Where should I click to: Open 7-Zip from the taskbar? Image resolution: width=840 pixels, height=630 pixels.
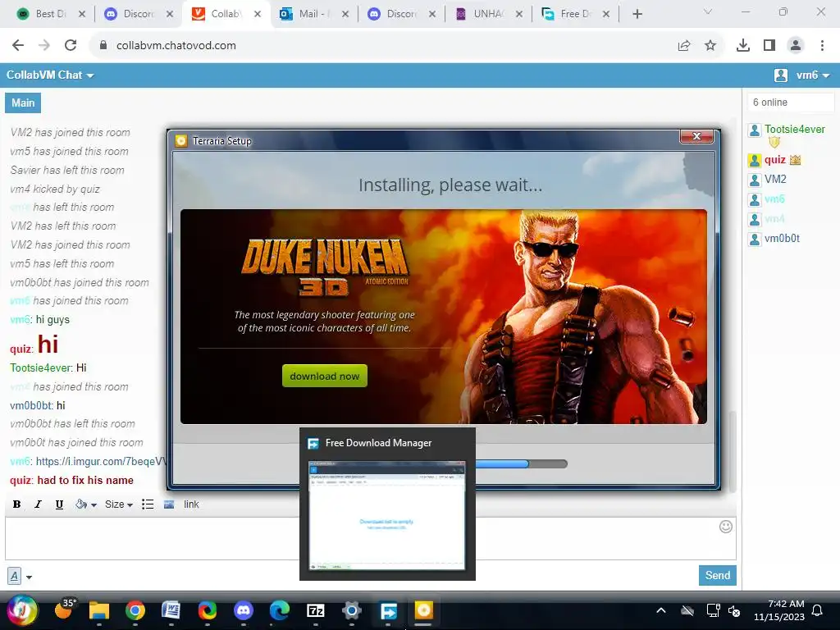(316, 610)
